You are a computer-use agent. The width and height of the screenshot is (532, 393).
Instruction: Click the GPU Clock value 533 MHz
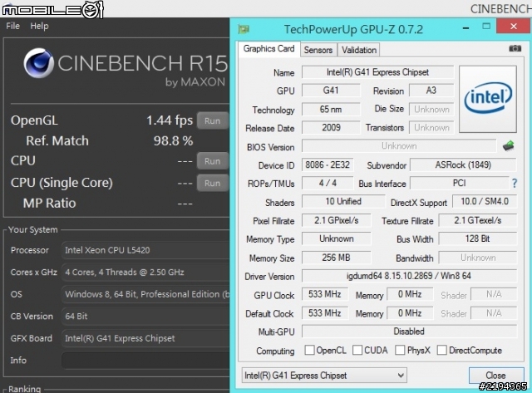(325, 294)
